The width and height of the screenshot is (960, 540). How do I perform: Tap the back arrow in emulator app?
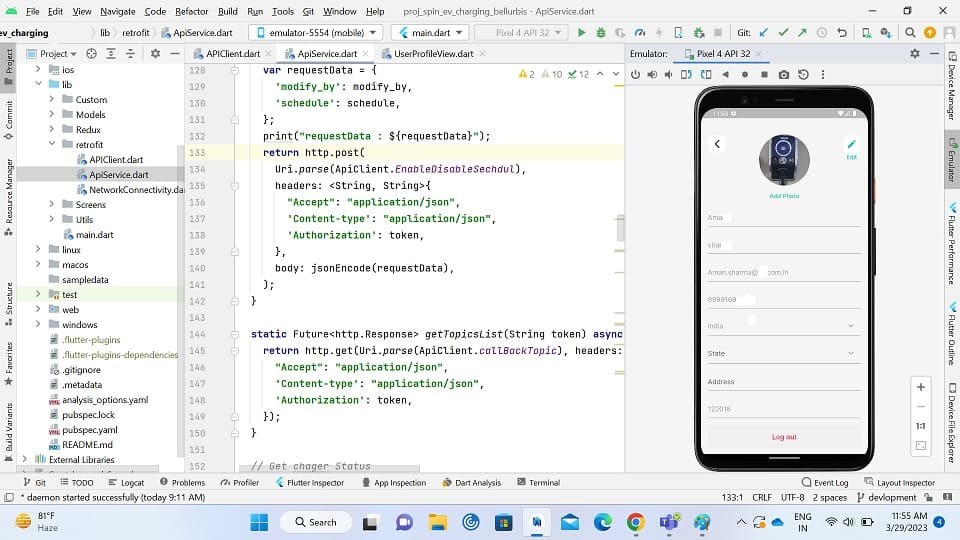pos(718,144)
